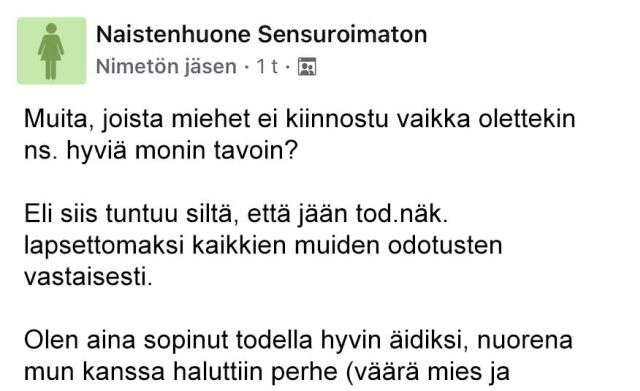
Task: Click the word olettekin in the first line
Action: tap(527, 119)
